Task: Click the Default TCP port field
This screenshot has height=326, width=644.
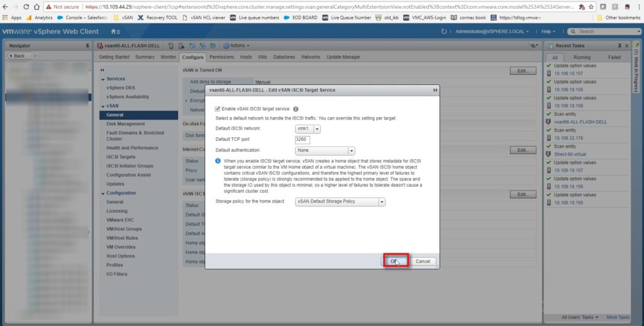Action: [303, 139]
